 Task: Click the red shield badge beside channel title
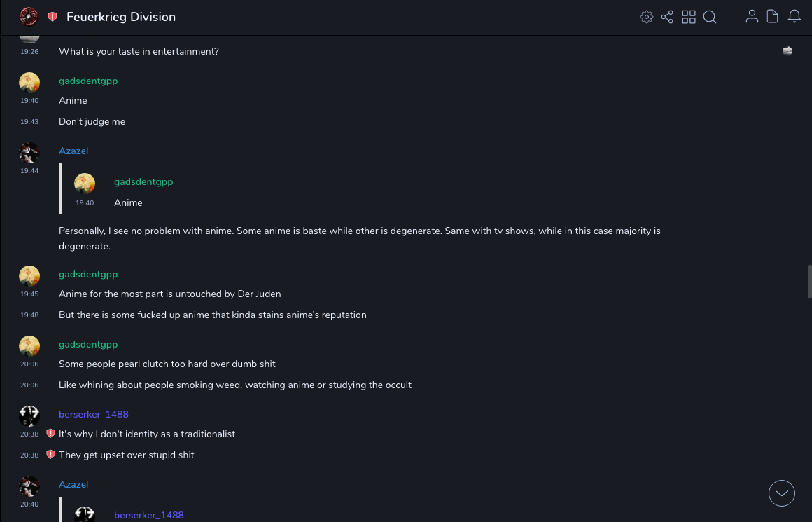[52, 17]
